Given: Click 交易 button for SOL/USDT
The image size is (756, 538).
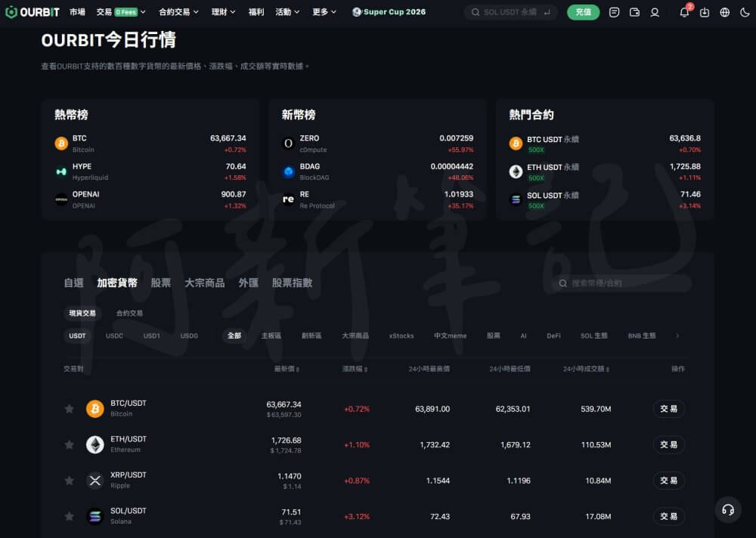Looking at the screenshot, I should pos(669,516).
